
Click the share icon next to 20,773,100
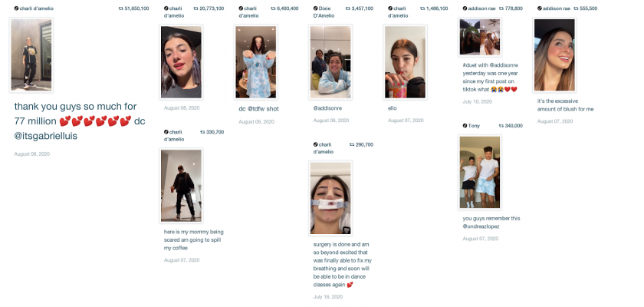pos(195,8)
